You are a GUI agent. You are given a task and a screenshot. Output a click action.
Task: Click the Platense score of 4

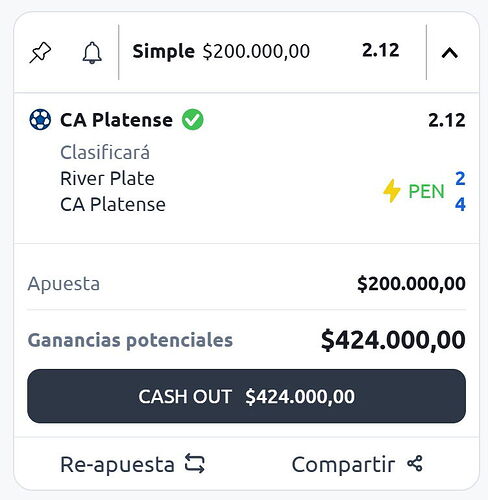[460, 204]
